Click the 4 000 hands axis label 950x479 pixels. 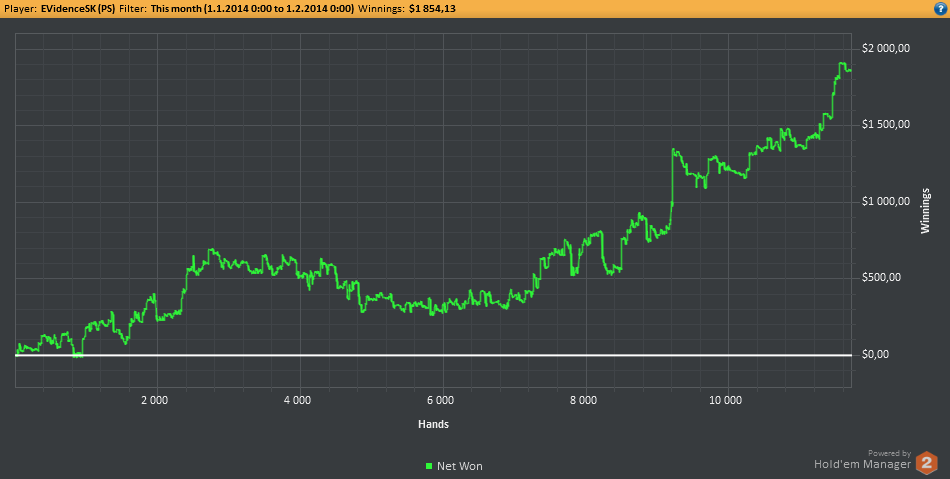click(x=297, y=400)
